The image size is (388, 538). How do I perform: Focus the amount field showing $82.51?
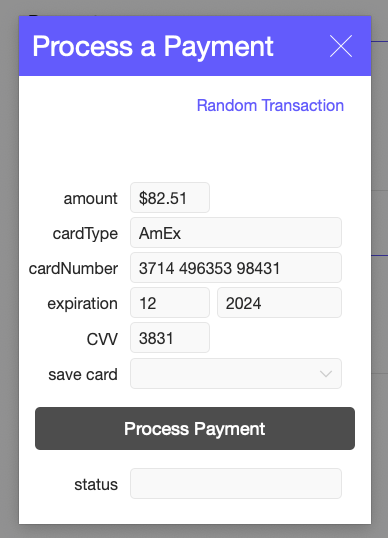click(x=170, y=198)
